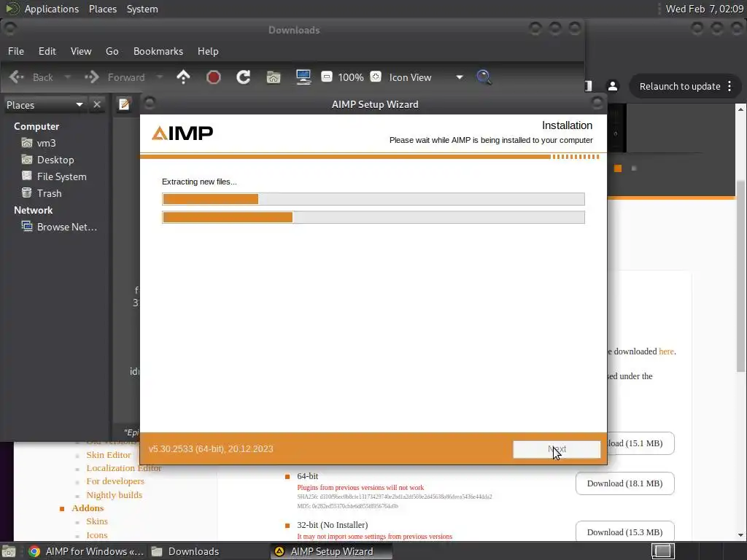This screenshot has height=560, width=747.
Task: Click the Download (18.1 MB) button
Action: (x=624, y=483)
